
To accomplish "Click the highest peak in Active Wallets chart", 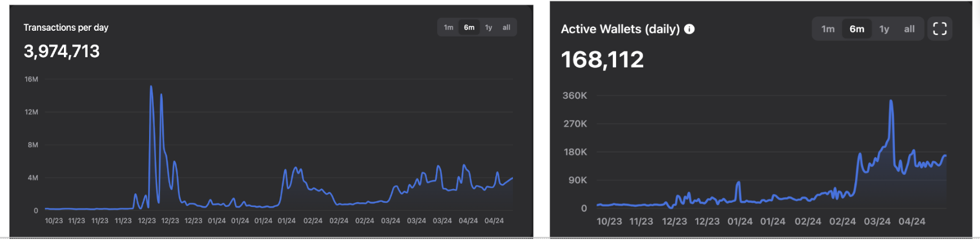I will pos(891,101).
